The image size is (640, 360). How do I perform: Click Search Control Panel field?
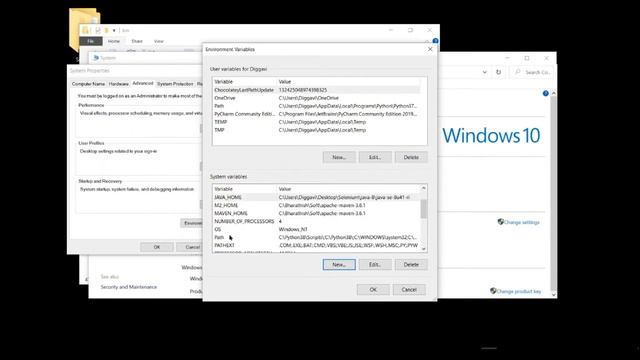[532, 72]
